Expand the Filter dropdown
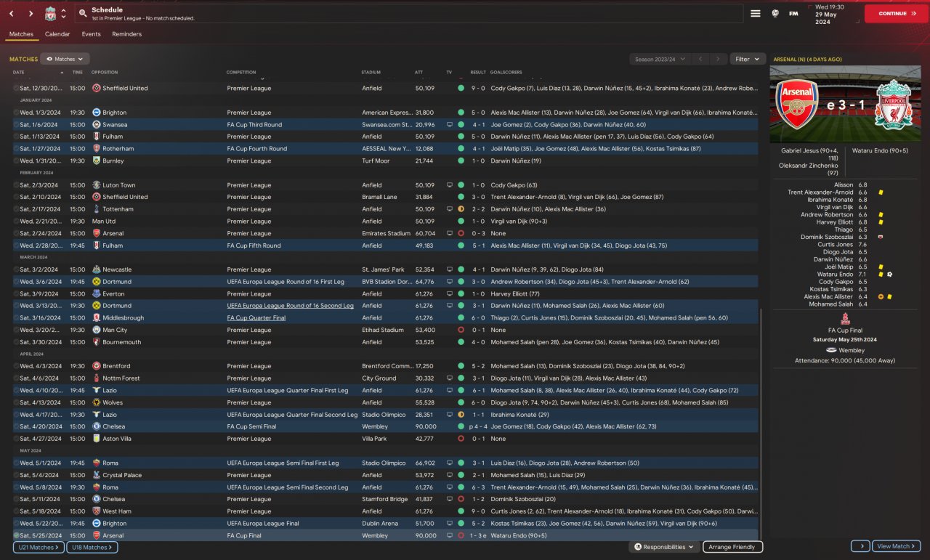Screen dimensions: 930x560 tap(747, 59)
